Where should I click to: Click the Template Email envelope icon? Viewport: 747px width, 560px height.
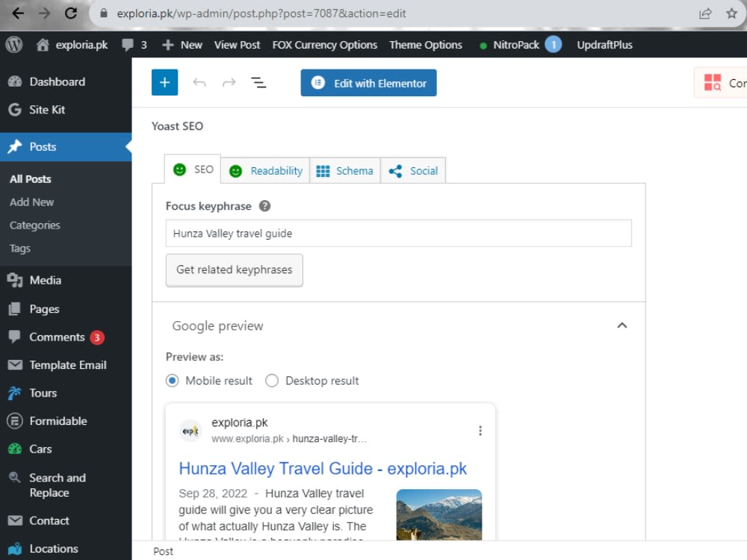pos(15,365)
